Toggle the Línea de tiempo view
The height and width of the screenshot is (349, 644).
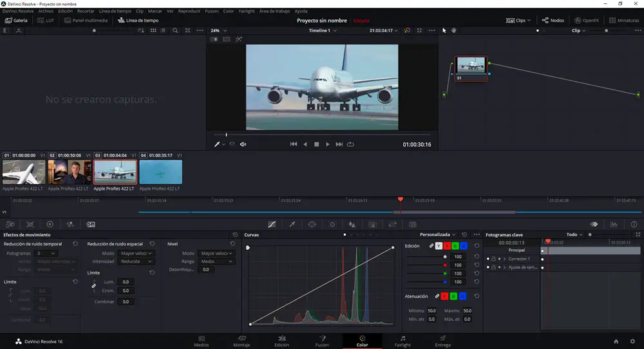[138, 20]
